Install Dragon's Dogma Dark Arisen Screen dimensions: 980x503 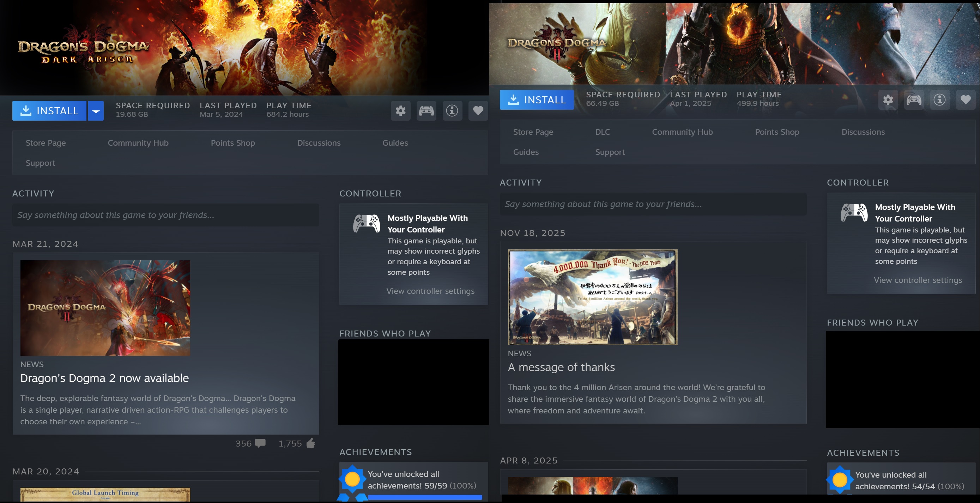(x=49, y=111)
